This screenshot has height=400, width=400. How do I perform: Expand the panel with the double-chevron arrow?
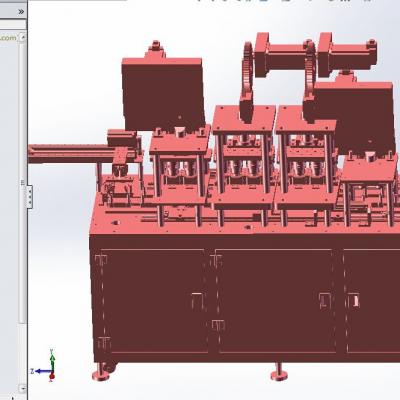click(21, 12)
